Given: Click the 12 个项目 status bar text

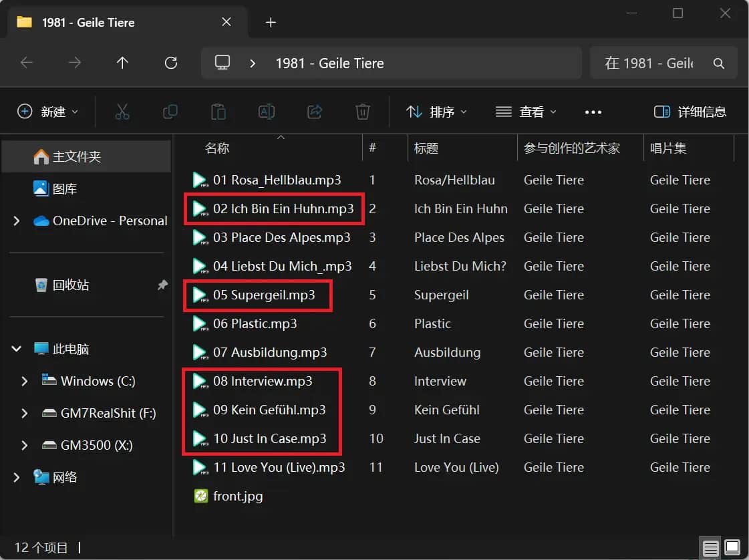Looking at the screenshot, I should click(x=41, y=547).
